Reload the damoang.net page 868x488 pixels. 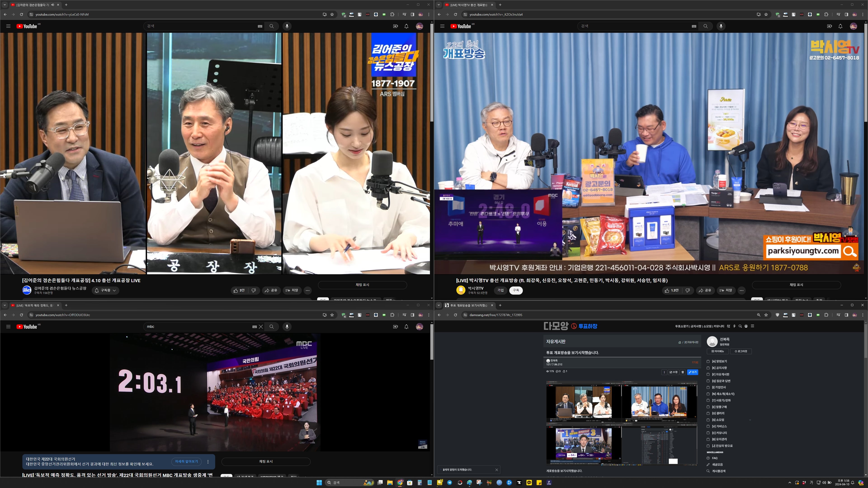click(455, 315)
